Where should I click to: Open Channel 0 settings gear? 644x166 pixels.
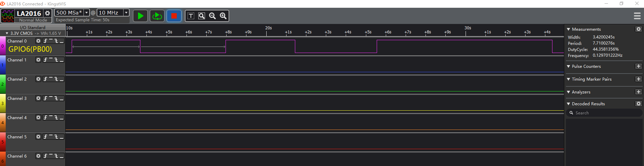pyautogui.click(x=38, y=41)
